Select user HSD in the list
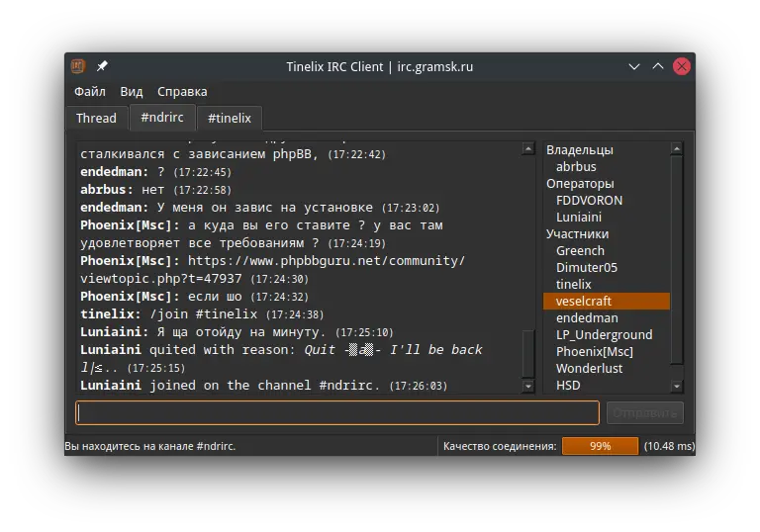The image size is (760, 532). point(568,386)
